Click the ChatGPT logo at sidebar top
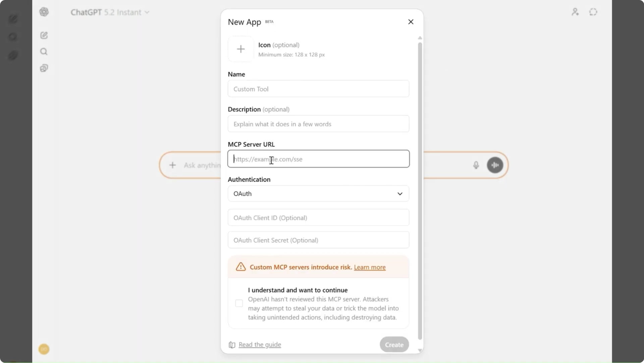Screen dimensions: 644x363 tap(44, 12)
